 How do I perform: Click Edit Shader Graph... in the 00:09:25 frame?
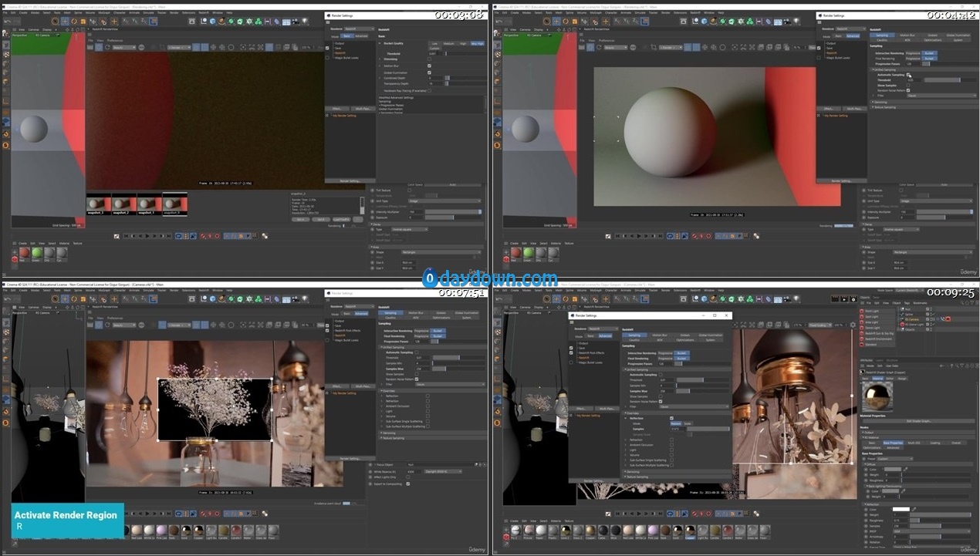(918, 420)
